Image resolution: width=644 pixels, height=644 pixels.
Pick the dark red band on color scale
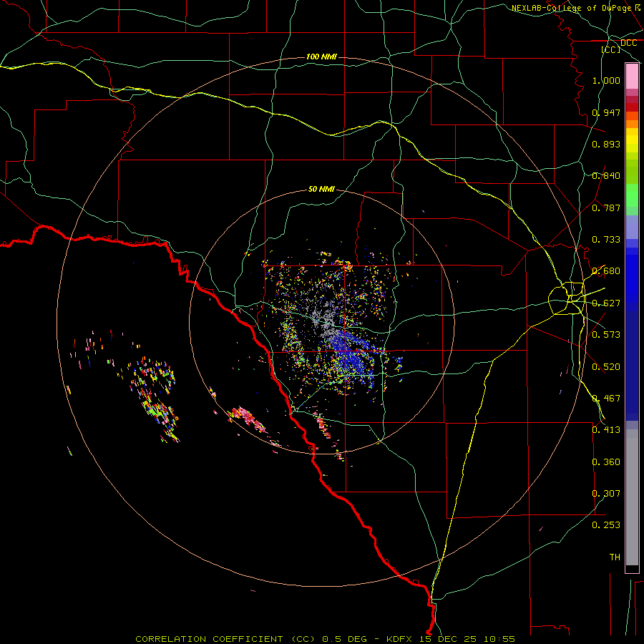632,107
